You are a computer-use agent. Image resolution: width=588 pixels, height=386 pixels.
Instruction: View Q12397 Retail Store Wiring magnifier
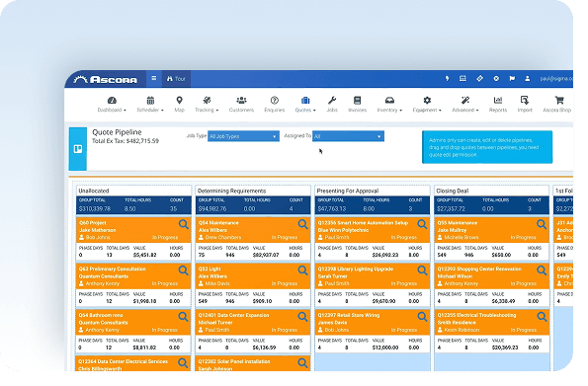pyautogui.click(x=422, y=317)
